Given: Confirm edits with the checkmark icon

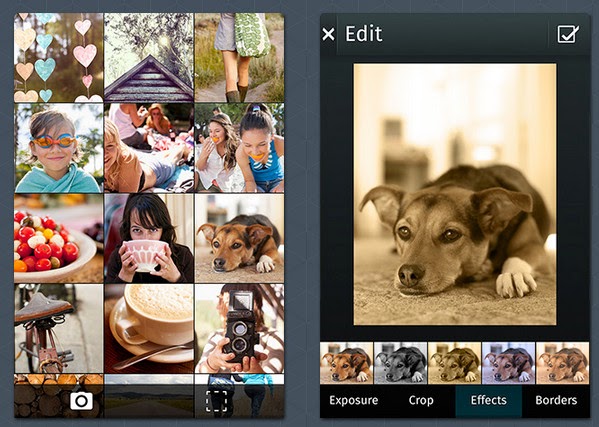Looking at the screenshot, I should point(568,34).
